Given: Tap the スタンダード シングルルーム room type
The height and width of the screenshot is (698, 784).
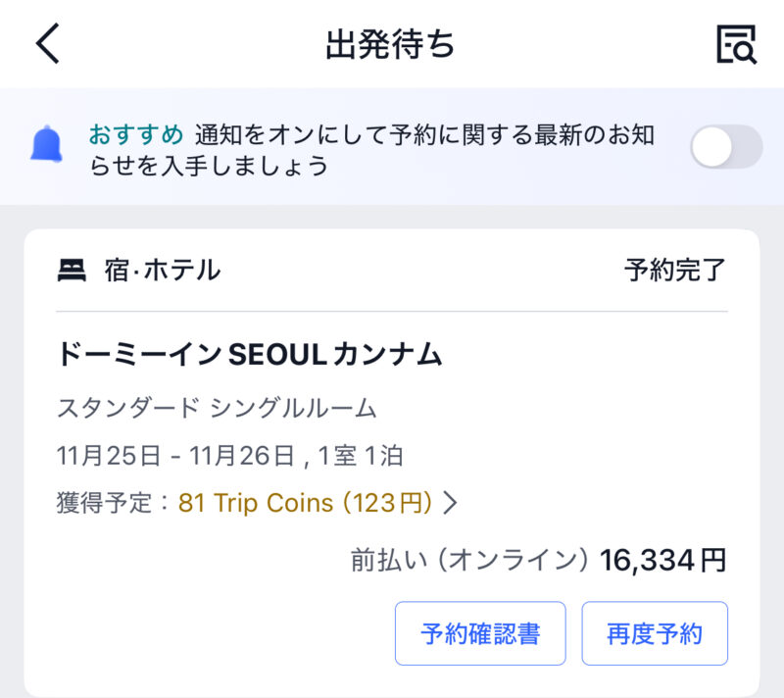Looking at the screenshot, I should [x=217, y=408].
